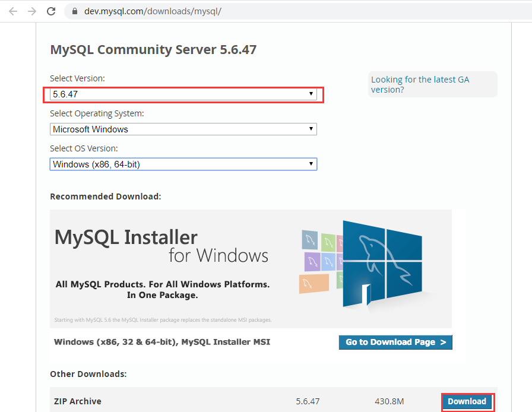Click the 'Select Version:' label
532x412 pixels.
point(77,78)
